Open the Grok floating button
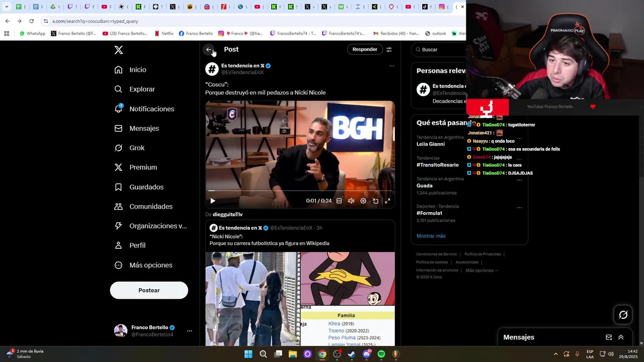 pyautogui.click(x=623, y=315)
